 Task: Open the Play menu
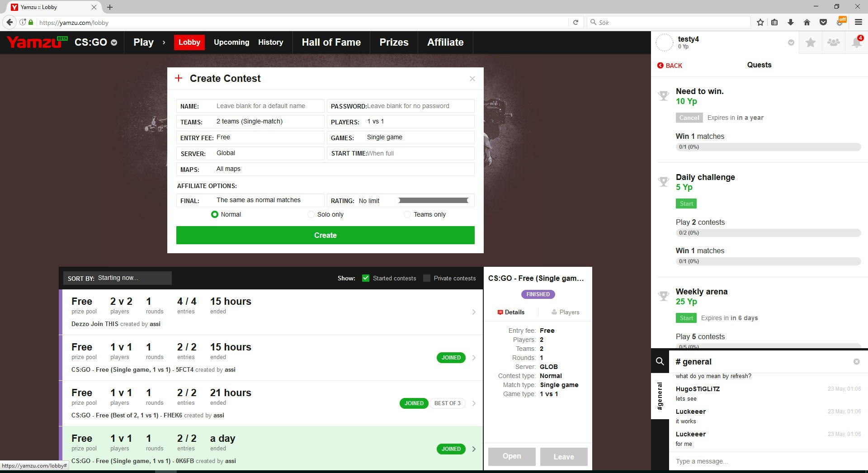tap(143, 43)
